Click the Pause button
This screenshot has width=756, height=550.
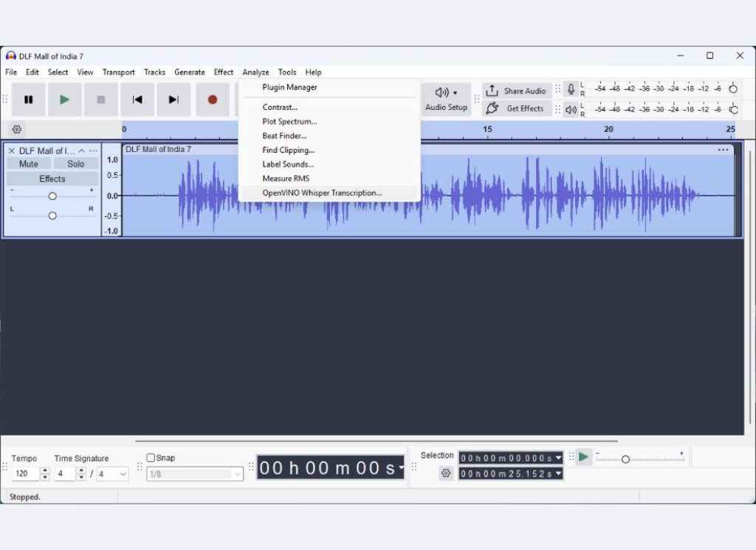29,100
